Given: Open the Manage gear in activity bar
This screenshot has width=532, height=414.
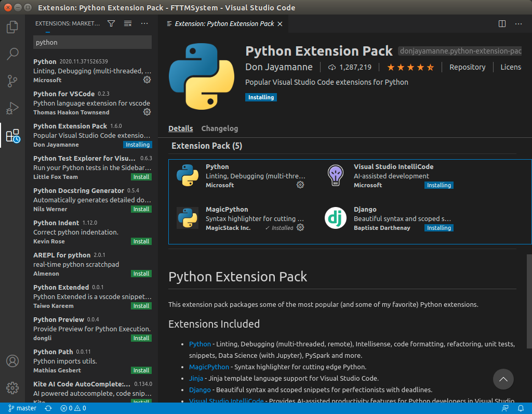Looking at the screenshot, I should pyautogui.click(x=12, y=387).
